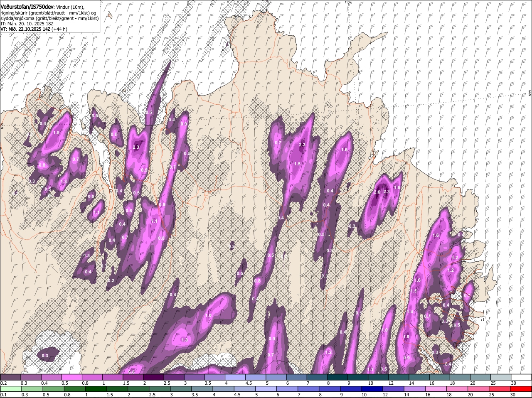Pick the light pink bottom-bar swatch starting at 16
The image size is (532, 398).
click(x=436, y=389)
